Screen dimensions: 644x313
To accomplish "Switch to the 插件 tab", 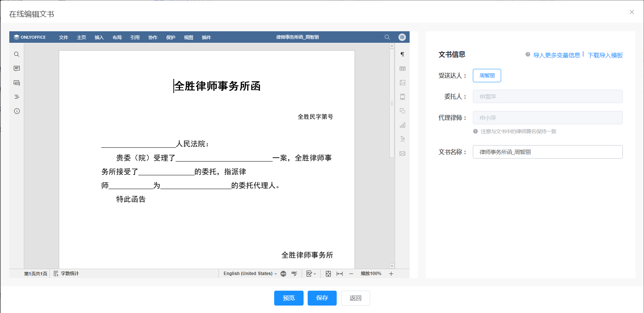I will 206,37.
